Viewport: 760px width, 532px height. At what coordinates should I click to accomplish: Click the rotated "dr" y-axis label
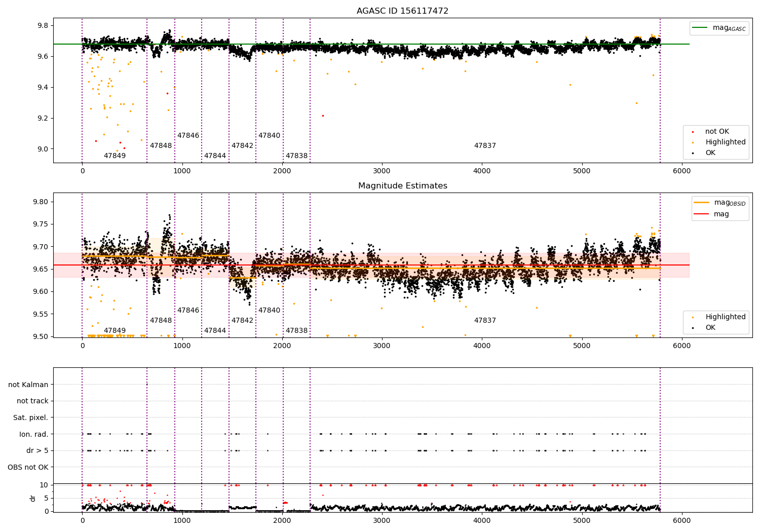[x=32, y=498]
